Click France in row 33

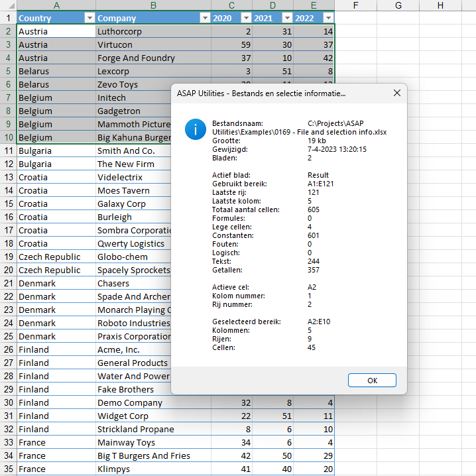[56, 442]
